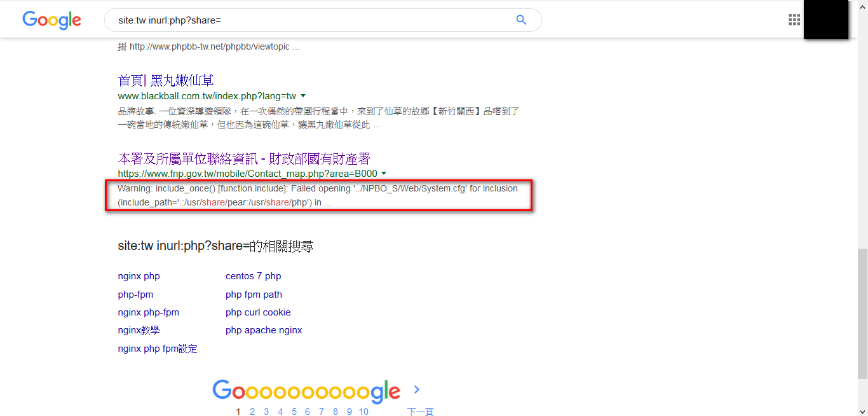Click the Goooooooooogle pagination logo
This screenshot has height=416, width=868.
click(306, 391)
